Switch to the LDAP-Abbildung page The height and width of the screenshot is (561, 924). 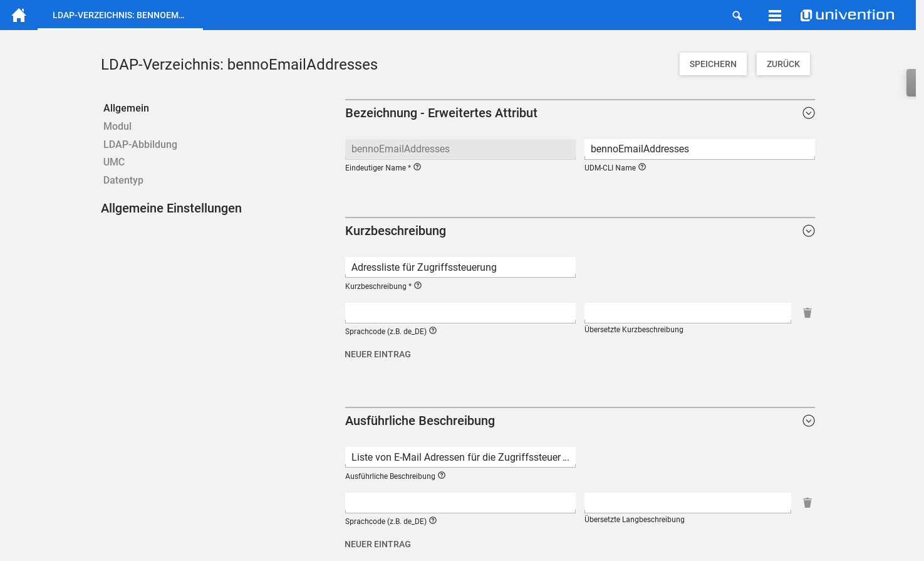(x=140, y=144)
